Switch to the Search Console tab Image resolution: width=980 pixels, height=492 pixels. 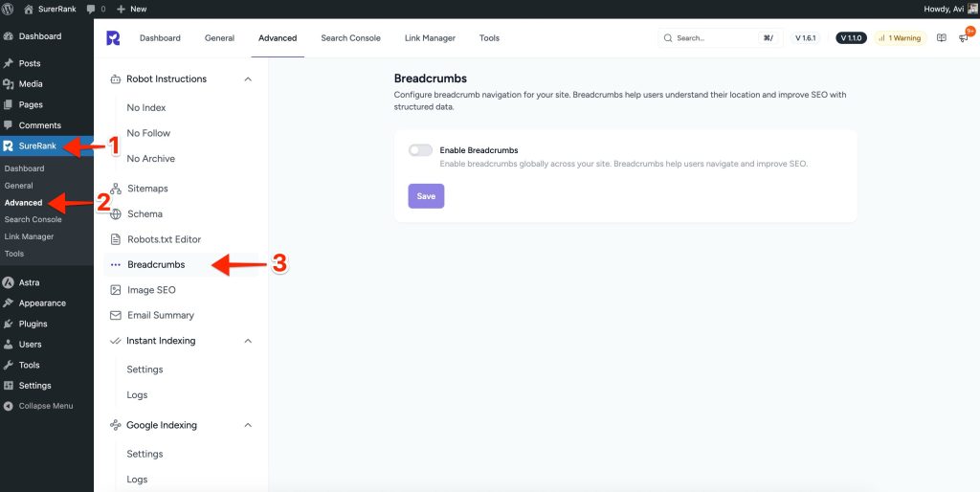tap(350, 38)
